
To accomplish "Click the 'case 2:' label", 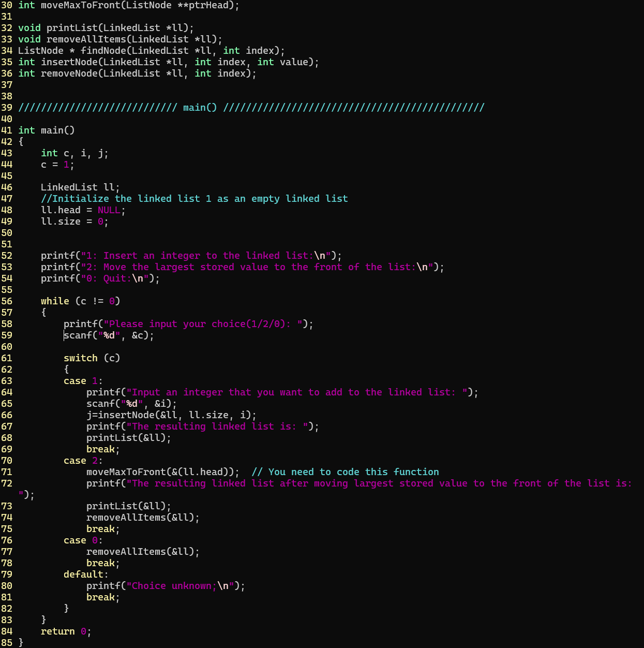I will pos(83,461).
